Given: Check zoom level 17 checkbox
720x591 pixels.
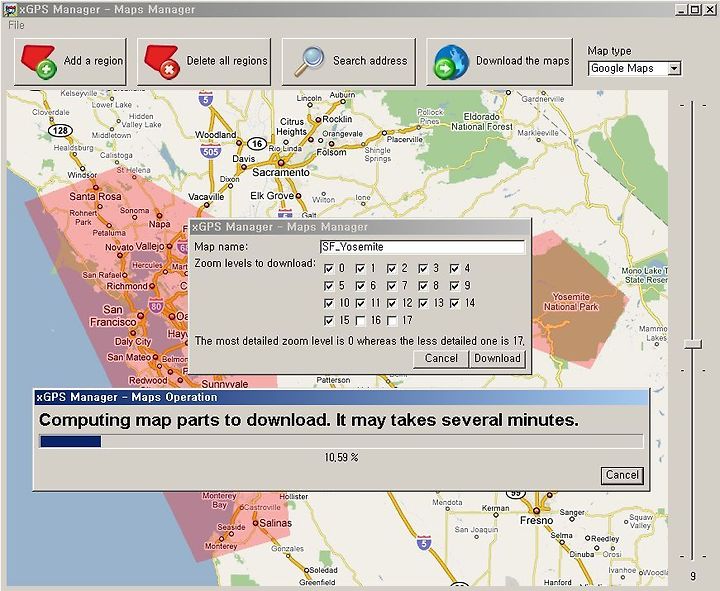Looking at the screenshot, I should point(392,321).
